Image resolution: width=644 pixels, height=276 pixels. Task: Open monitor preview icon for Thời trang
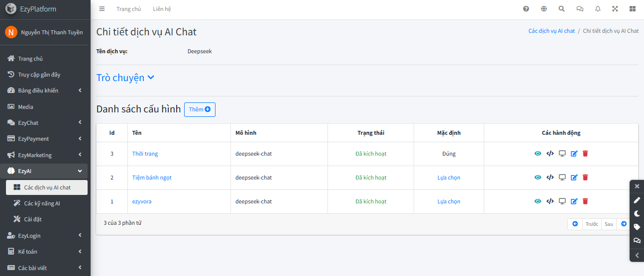tap(562, 154)
